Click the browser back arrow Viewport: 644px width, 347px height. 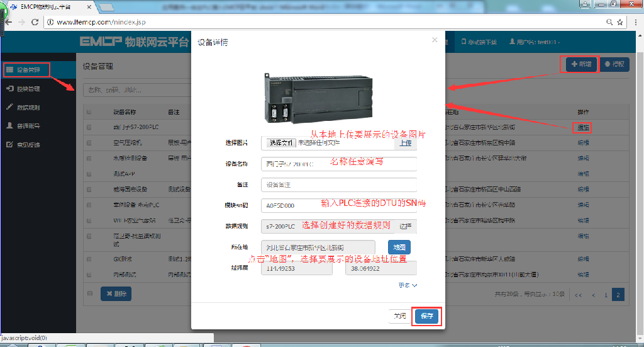(8, 22)
